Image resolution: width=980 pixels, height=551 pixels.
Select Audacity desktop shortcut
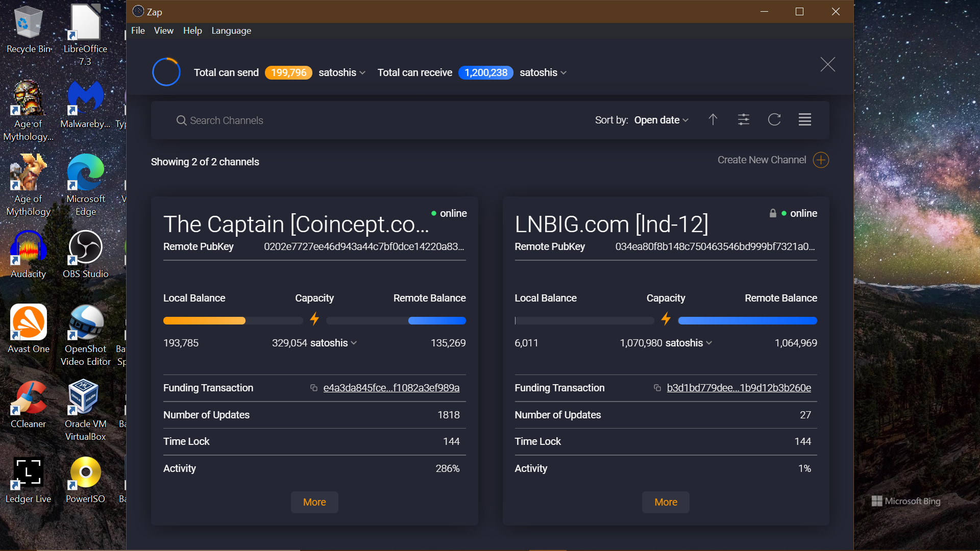(x=28, y=255)
